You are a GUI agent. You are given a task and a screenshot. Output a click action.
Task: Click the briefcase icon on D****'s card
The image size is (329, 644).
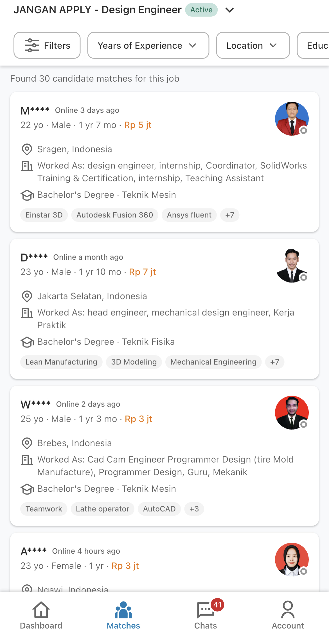[27, 312]
